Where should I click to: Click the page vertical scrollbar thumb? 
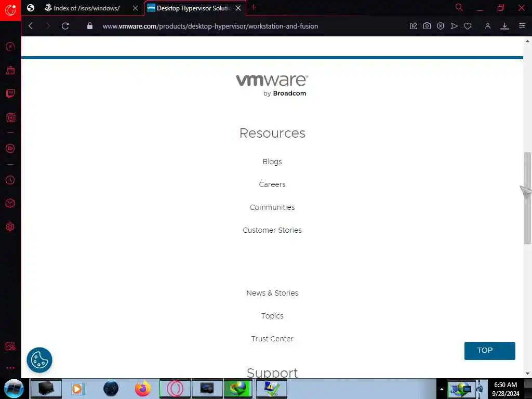point(527,198)
